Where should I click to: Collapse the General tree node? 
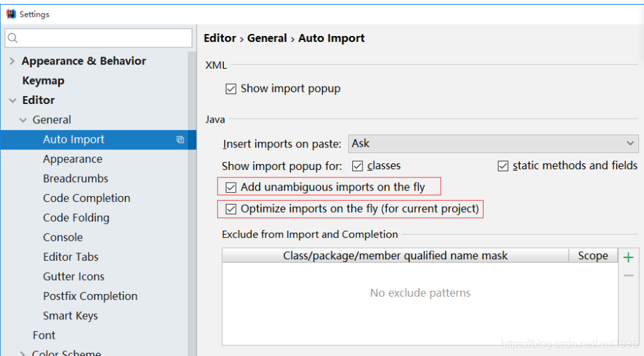[x=23, y=120]
